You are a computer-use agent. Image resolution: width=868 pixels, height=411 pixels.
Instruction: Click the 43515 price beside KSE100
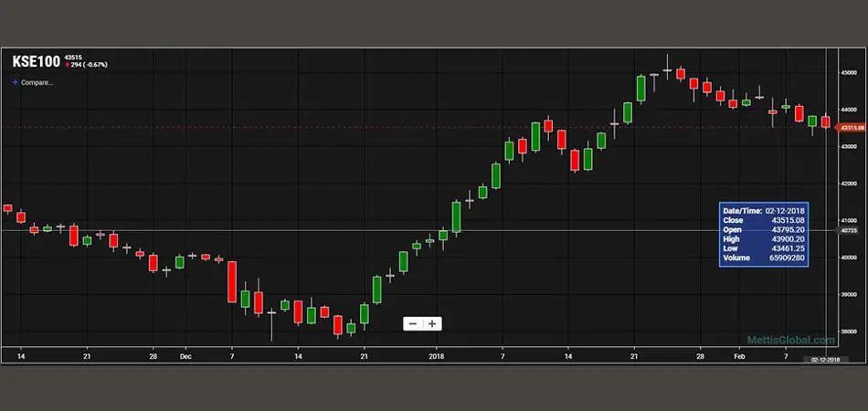tap(73, 57)
